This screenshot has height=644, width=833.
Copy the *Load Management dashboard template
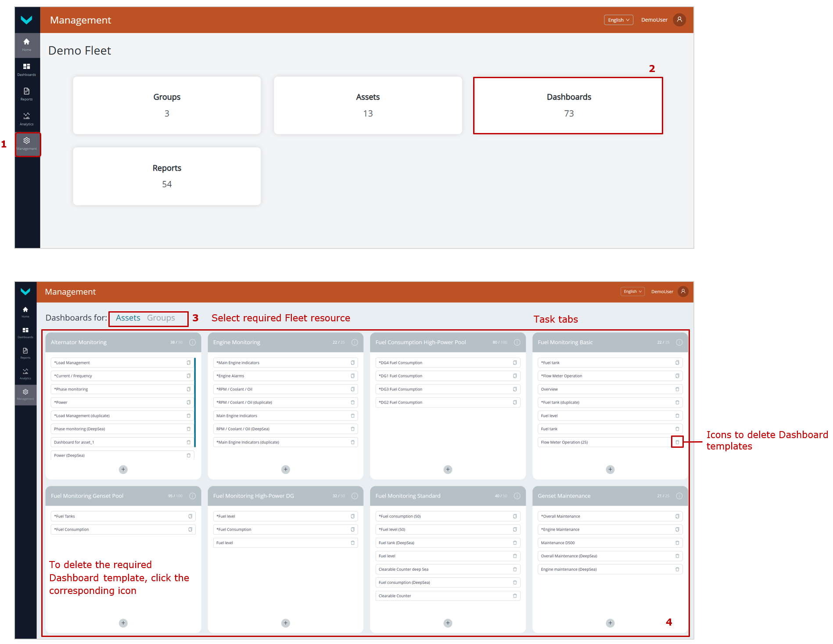[189, 363]
